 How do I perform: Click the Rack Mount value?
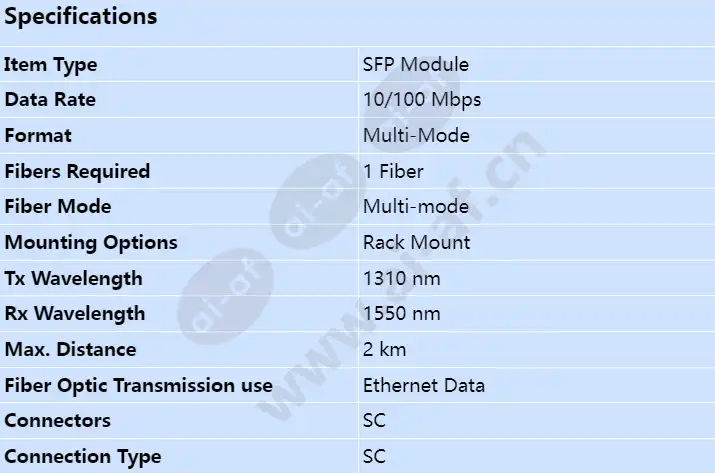coord(416,242)
